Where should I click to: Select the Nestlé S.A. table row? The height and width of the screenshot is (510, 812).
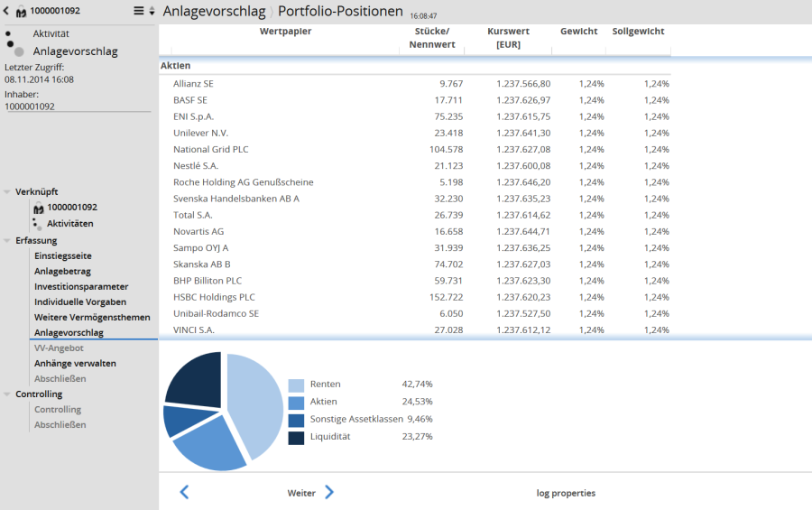click(x=415, y=166)
